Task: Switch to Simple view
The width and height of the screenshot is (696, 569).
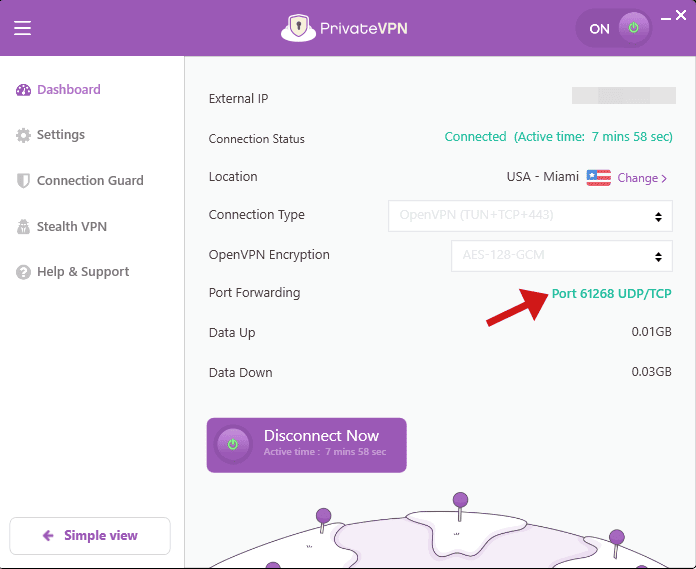Action: tap(90, 536)
